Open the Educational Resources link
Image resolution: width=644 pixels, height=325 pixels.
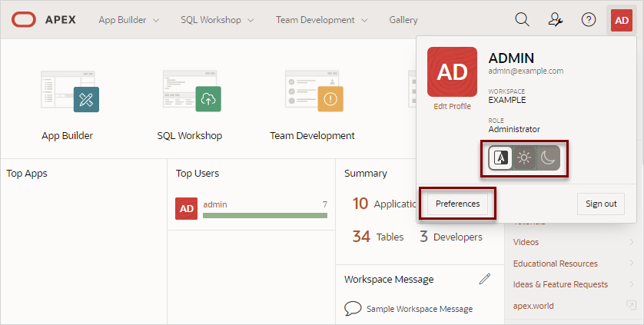[556, 264]
